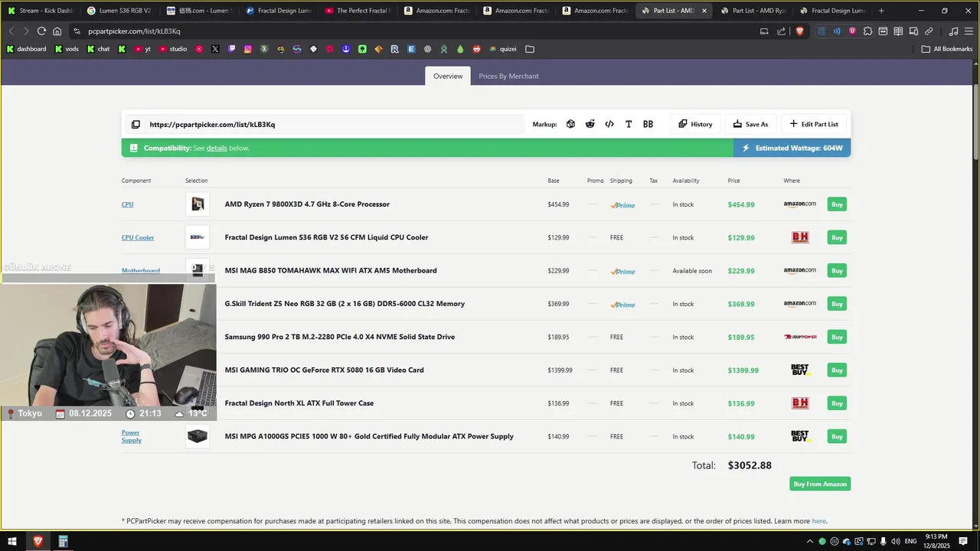This screenshot has height=551, width=980.
Task: Select the HTML code markup icon
Action: (x=609, y=124)
